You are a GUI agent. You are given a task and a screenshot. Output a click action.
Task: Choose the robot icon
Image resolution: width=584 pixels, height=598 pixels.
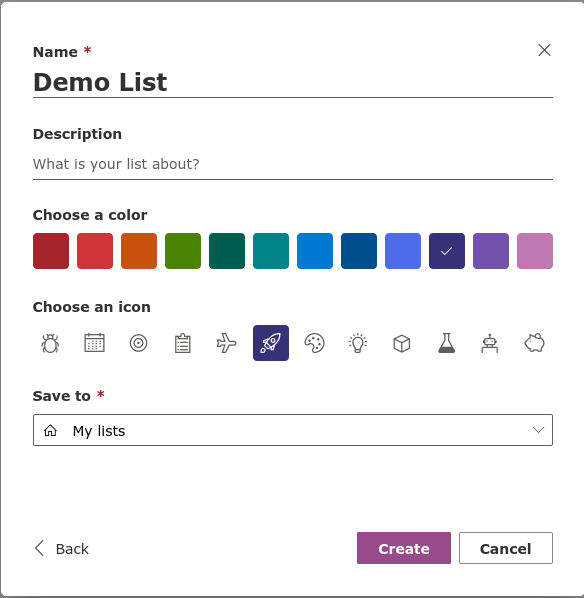point(491,343)
